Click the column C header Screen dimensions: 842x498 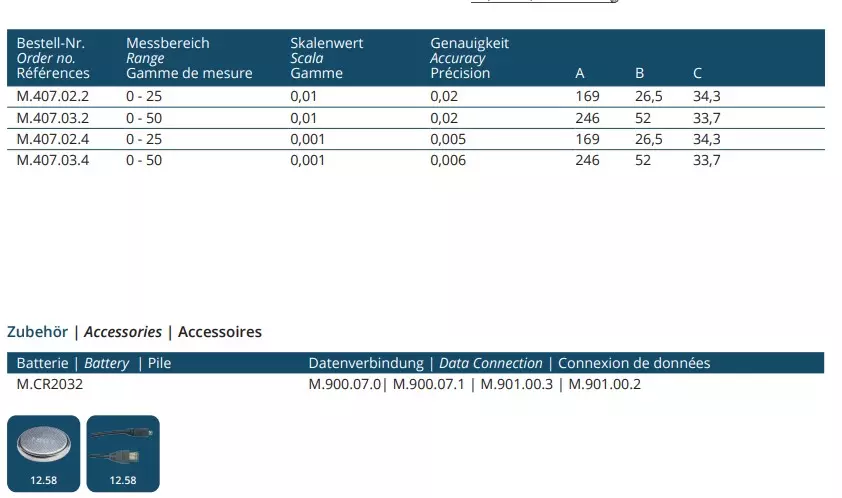pos(698,73)
